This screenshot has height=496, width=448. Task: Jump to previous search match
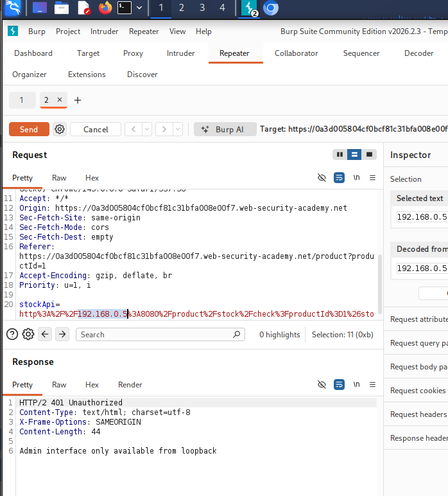[45, 334]
